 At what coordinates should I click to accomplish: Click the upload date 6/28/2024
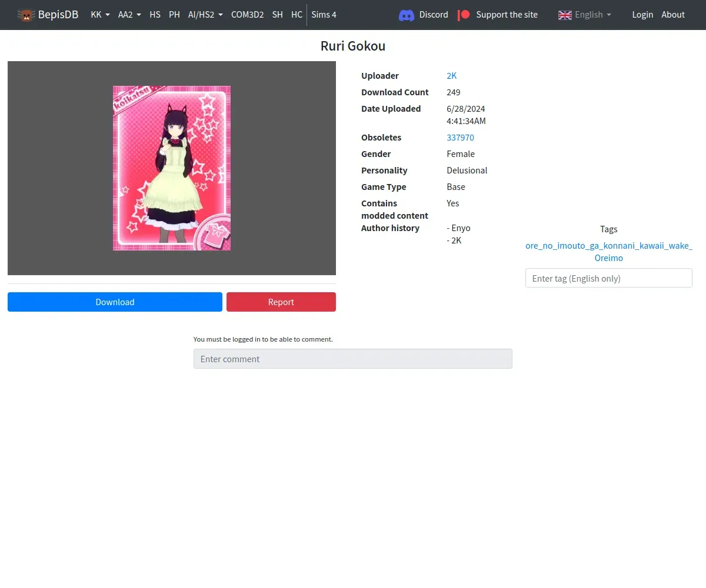coord(466,109)
